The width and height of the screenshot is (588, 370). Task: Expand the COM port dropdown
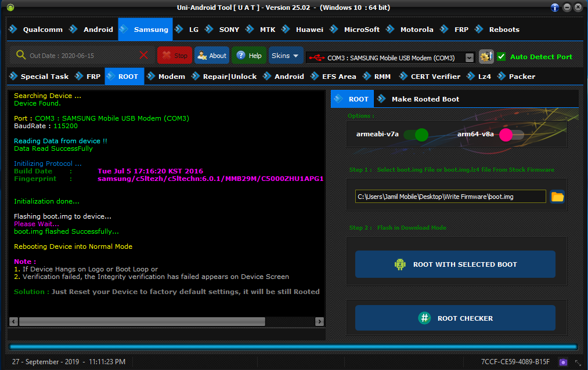pos(470,57)
